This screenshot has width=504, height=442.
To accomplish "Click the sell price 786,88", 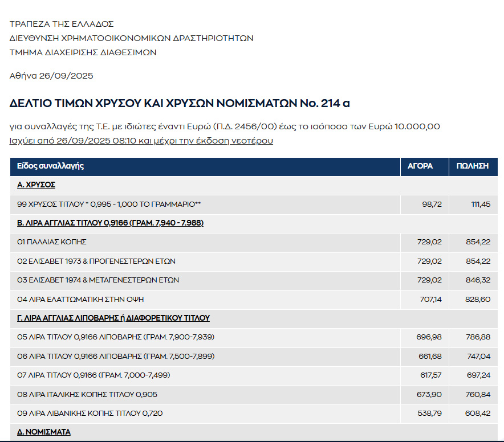I will click(x=478, y=337).
